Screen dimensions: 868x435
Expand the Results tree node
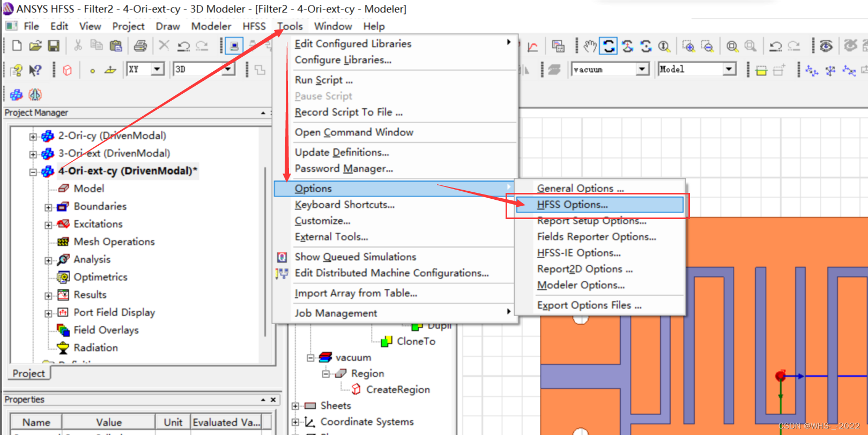coord(48,296)
